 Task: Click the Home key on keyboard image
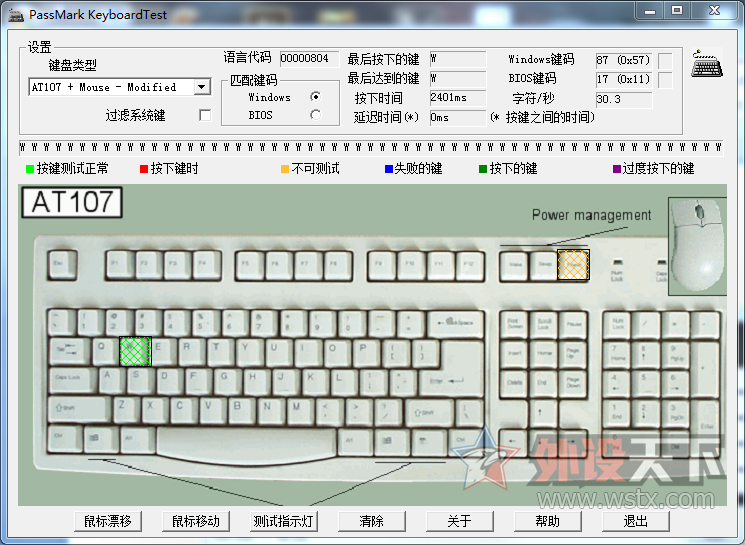[544, 354]
